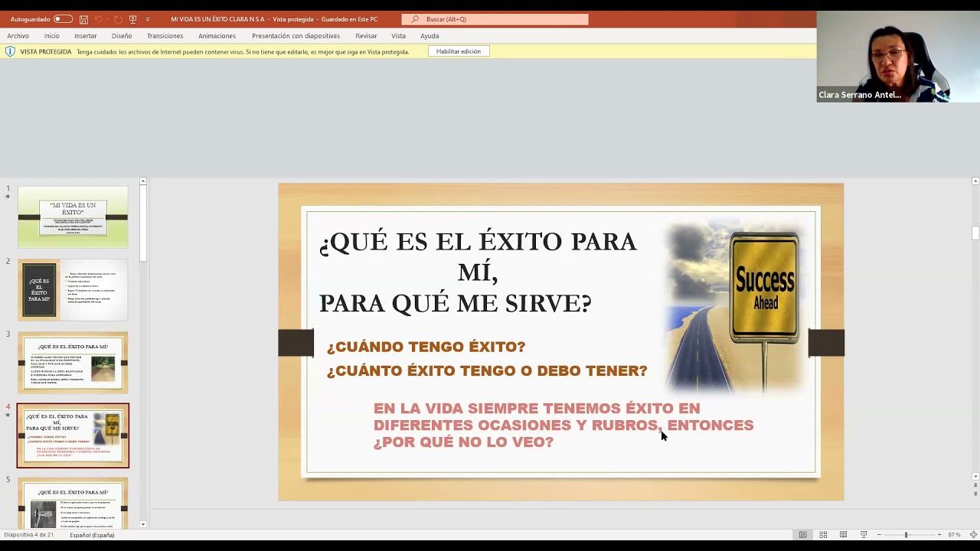Image resolution: width=980 pixels, height=551 pixels.
Task: Click the Habilitar edición button
Action: [x=459, y=51]
